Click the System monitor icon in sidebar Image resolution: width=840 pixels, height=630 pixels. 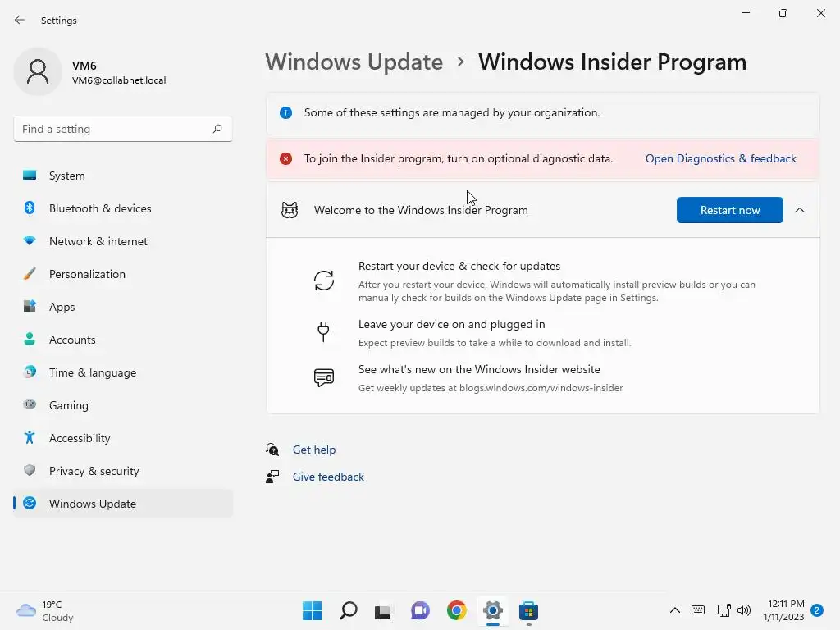(30, 176)
